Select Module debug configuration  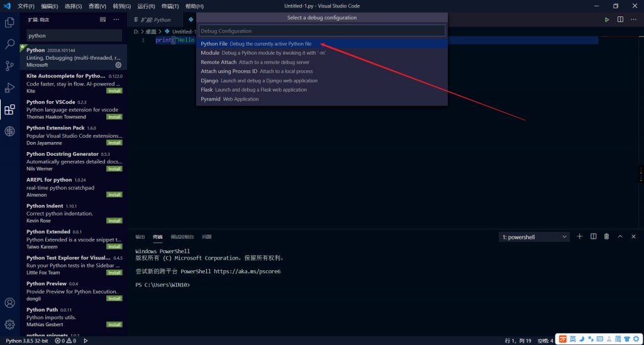coord(322,53)
